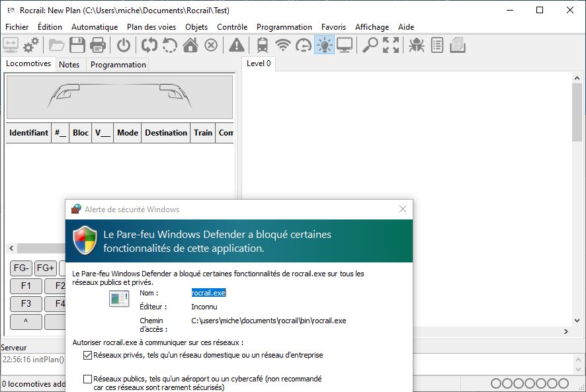Click the FG- function group button
Screen dimensions: 586x392
click(x=21, y=268)
